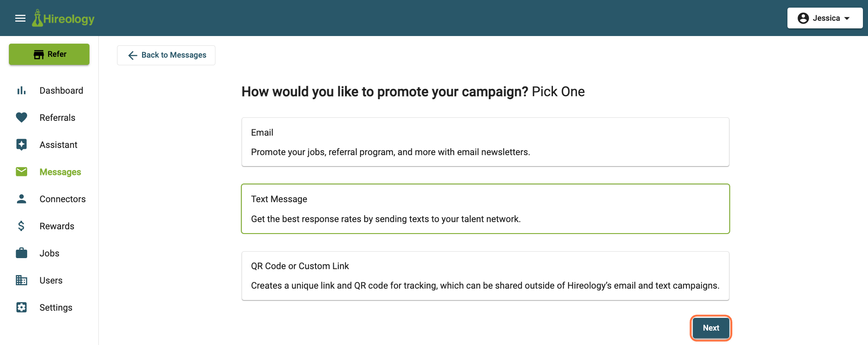
Task: Click the Referrals heart icon
Action: tap(21, 117)
